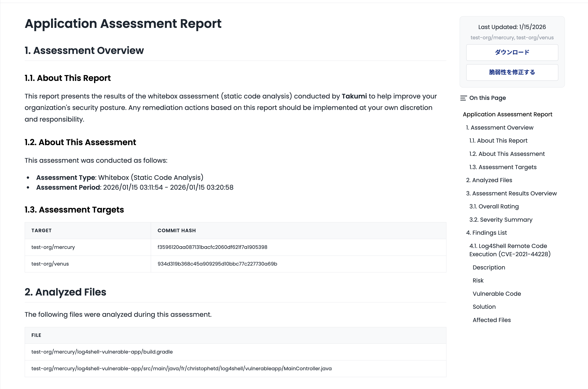This screenshot has width=588, height=389.
Task: Navigate to "Vulnerable Code" via sidebar
Action: tap(497, 294)
